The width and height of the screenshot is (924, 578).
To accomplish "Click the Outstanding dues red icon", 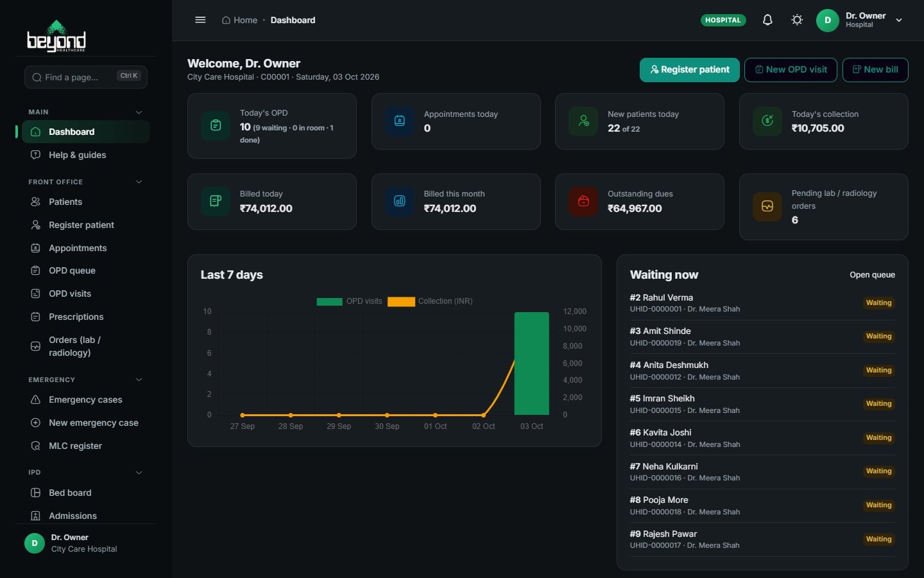I will (x=583, y=201).
